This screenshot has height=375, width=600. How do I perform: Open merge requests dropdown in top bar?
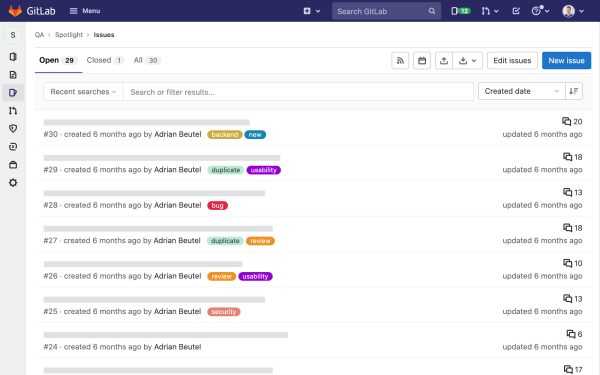[490, 11]
